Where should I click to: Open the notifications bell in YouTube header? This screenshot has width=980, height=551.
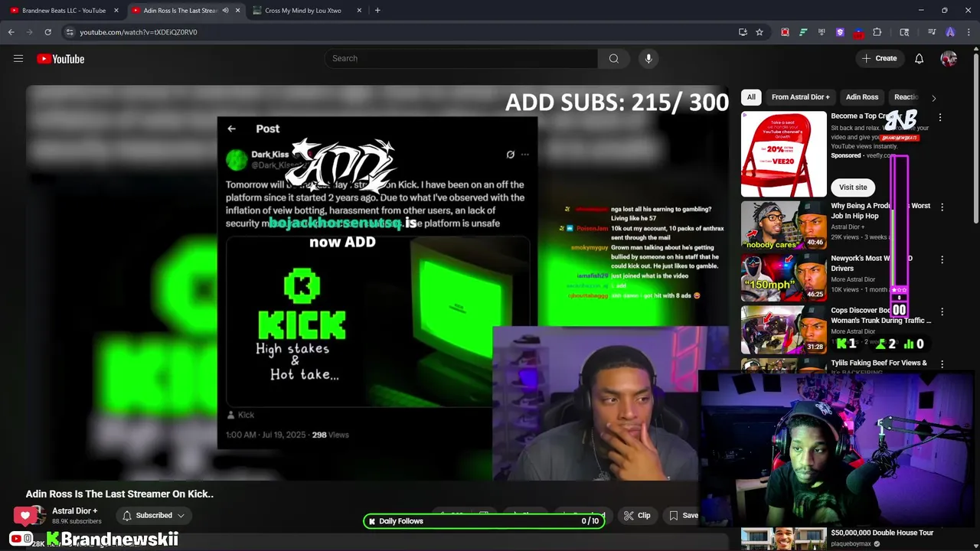[x=919, y=58]
